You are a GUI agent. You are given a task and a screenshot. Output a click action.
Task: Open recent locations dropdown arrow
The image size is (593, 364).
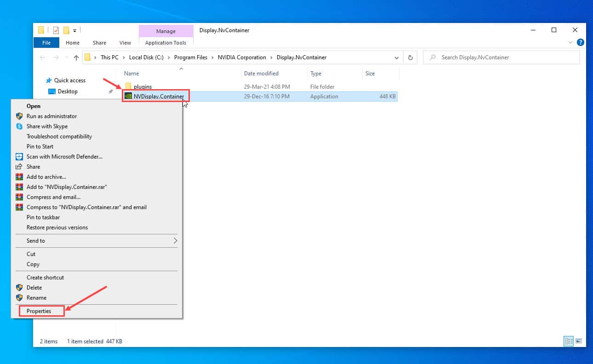point(67,58)
